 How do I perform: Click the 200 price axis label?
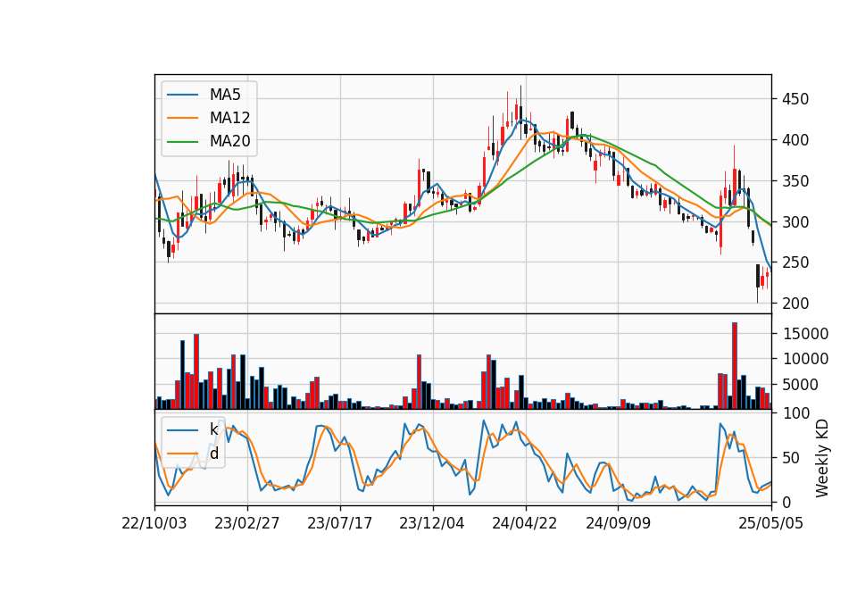click(x=795, y=304)
